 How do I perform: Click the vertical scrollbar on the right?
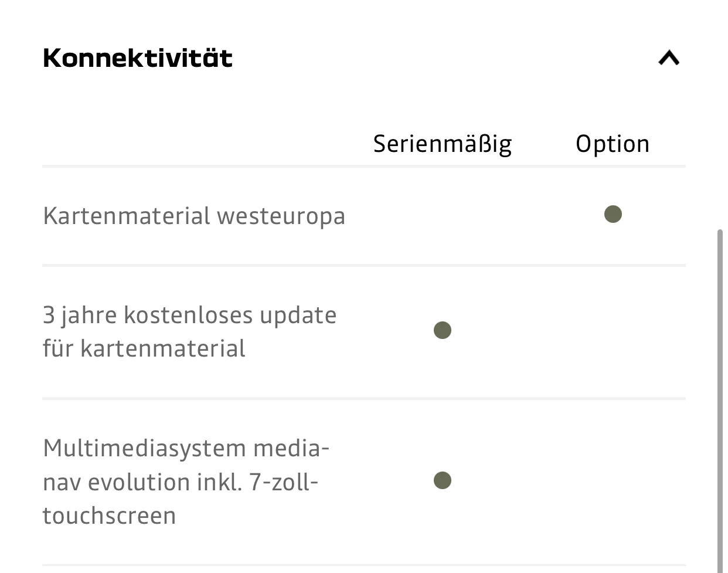pyautogui.click(x=720, y=399)
